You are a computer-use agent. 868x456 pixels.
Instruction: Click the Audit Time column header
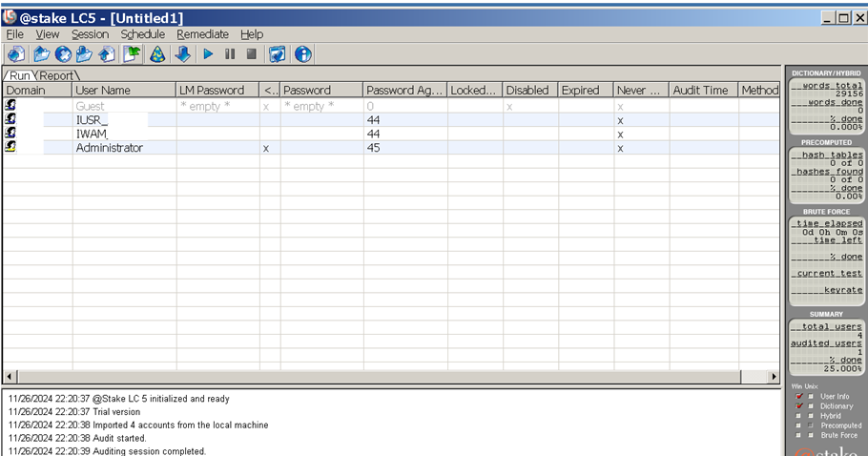[704, 91]
